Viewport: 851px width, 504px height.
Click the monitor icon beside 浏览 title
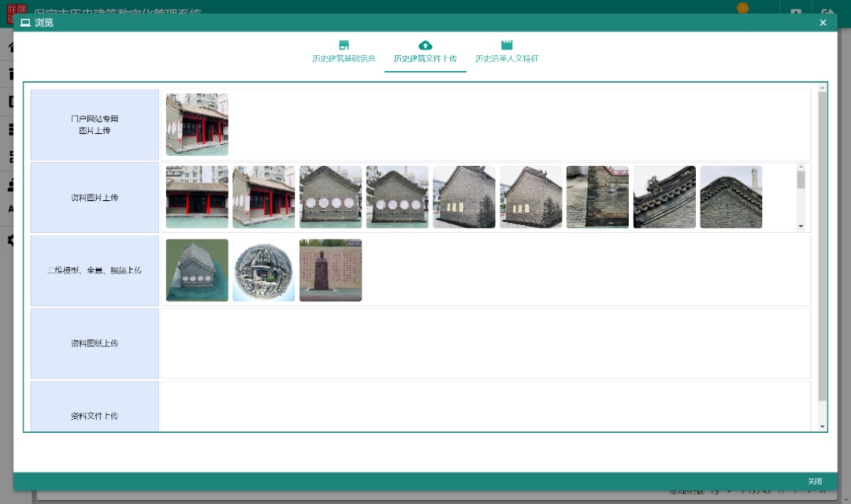[25, 23]
